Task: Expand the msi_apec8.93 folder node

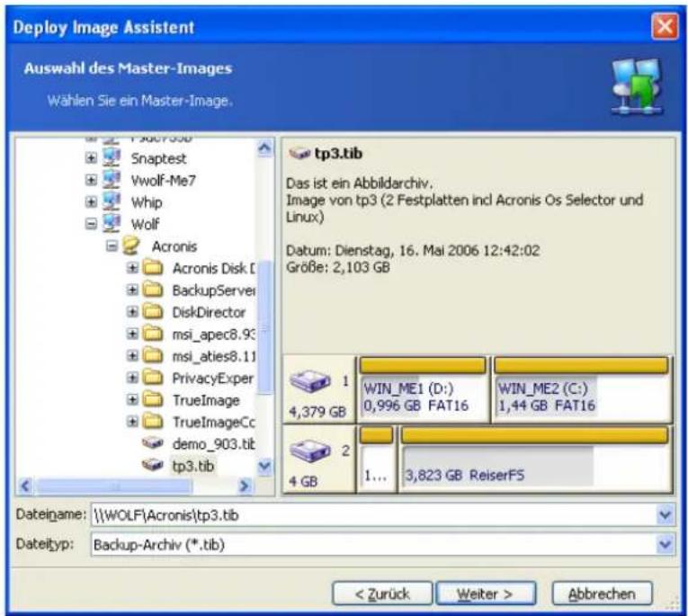Action: (132, 334)
